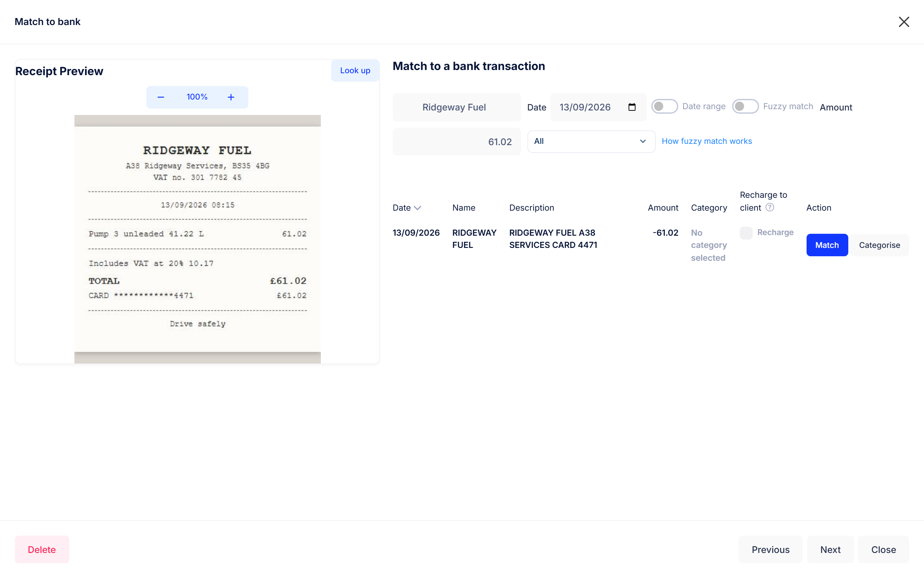Tick the Recharge checkbox for Ridgeway Fuel
924x578 pixels.
click(746, 233)
